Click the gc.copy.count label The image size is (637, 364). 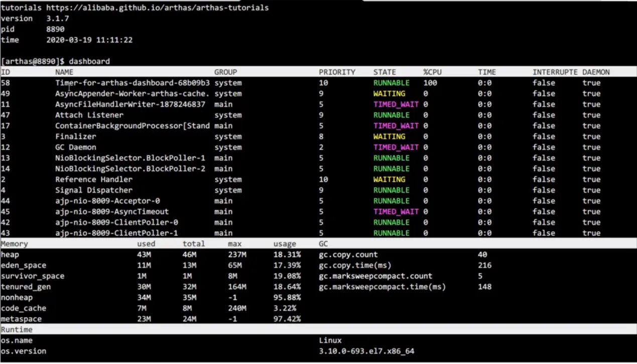pos(348,255)
